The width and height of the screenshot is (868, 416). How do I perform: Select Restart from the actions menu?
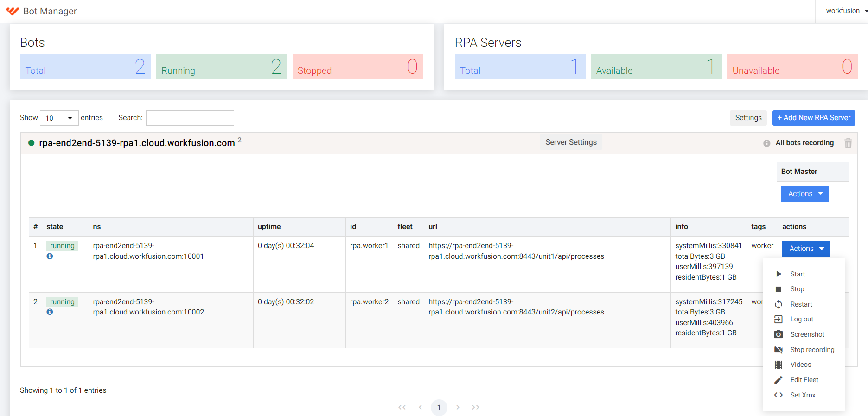(x=801, y=304)
